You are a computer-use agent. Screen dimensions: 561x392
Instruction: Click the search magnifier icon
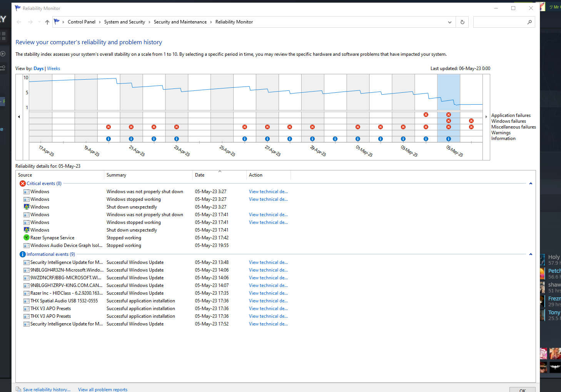coord(529,22)
